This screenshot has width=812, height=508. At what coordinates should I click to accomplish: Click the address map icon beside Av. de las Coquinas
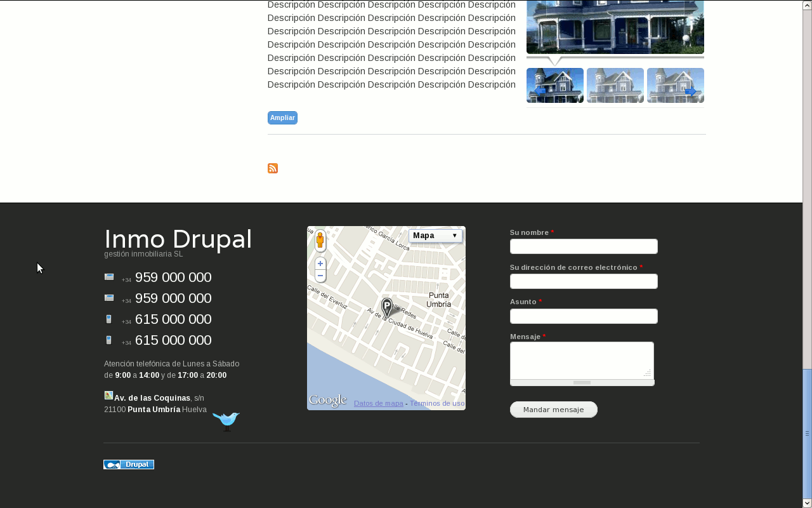pos(108,396)
